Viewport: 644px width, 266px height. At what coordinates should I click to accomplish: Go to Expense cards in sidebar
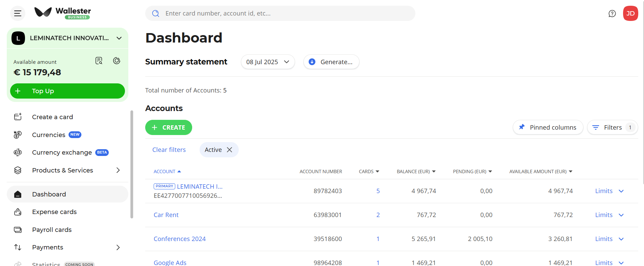coord(54,212)
